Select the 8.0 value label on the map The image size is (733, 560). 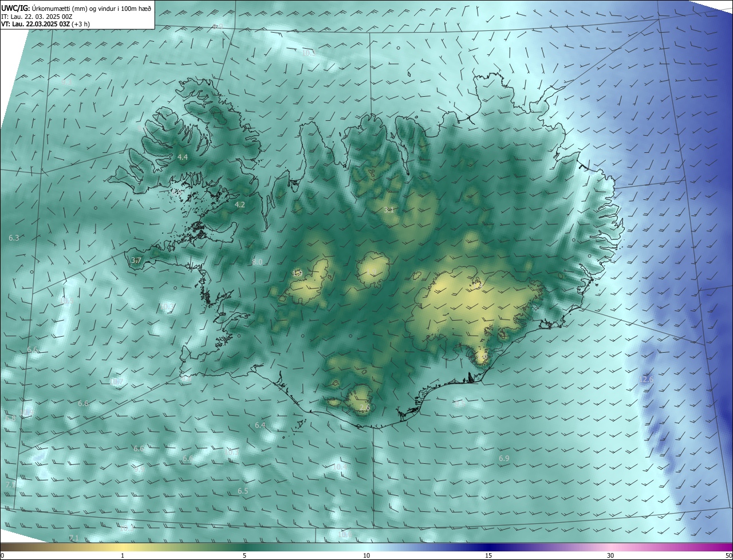point(257,262)
